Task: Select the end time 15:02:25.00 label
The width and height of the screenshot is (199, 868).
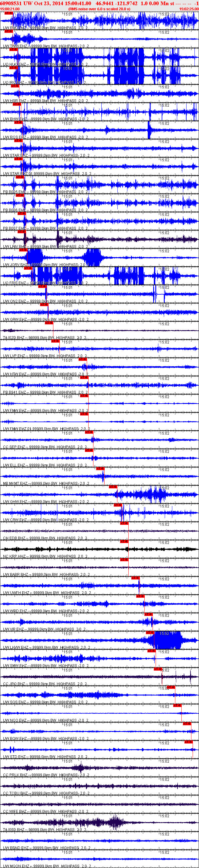Action: 189,9
